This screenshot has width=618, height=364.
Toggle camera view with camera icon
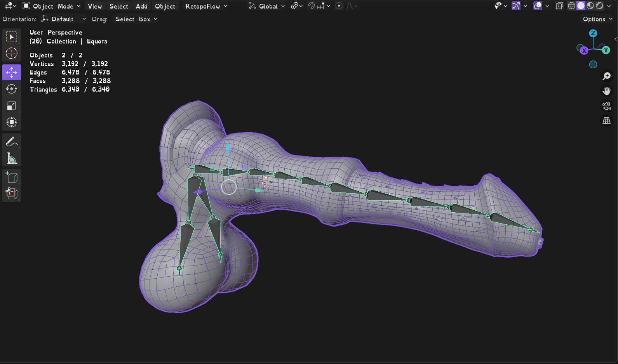[606, 106]
